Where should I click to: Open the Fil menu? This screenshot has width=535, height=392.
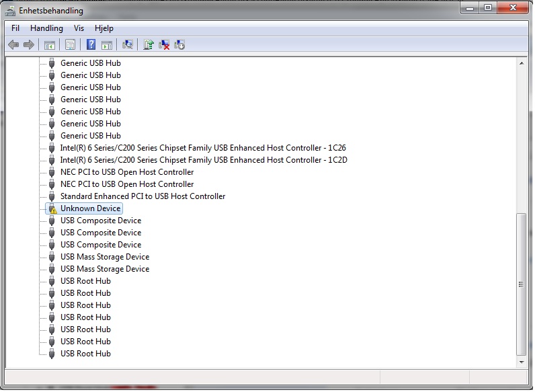coord(15,28)
